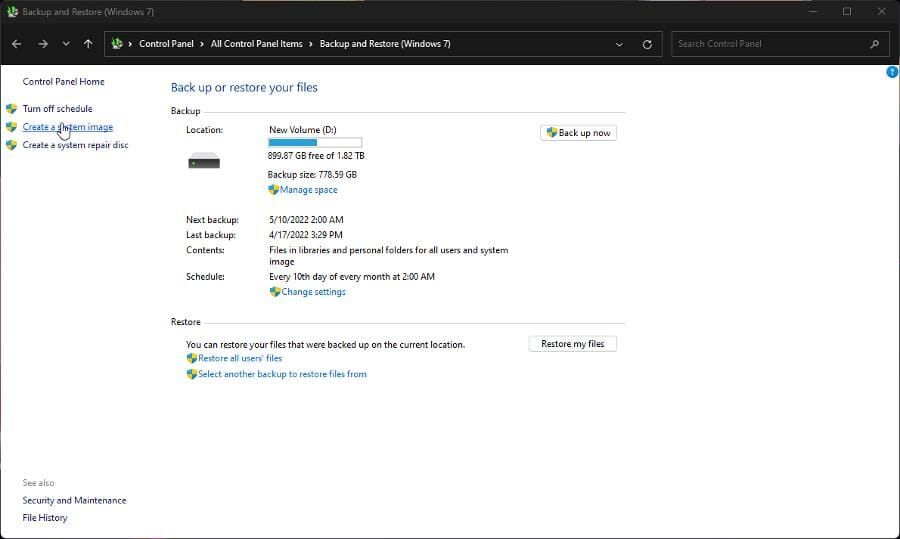Maximize the Backup and Restore window

(847, 11)
